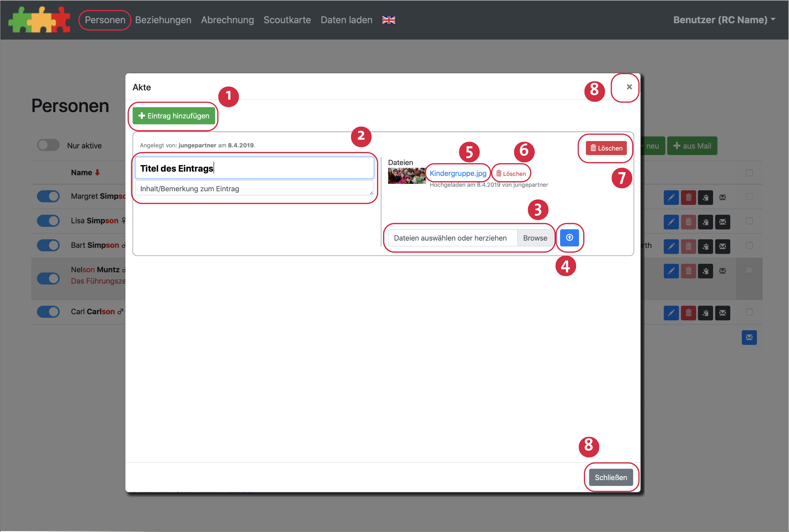Open the Beziehungen menu item

point(163,20)
